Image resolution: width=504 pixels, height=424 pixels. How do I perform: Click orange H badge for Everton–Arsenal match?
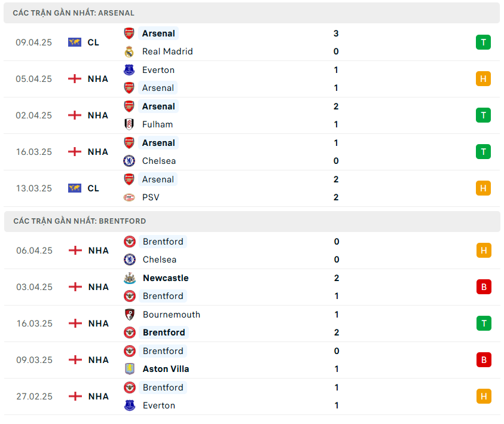point(483,79)
